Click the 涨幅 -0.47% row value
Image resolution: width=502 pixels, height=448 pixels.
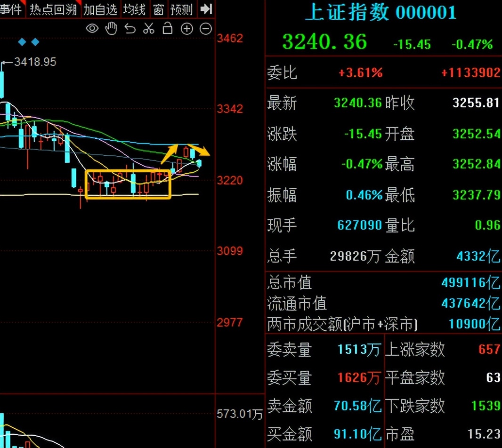(362, 164)
